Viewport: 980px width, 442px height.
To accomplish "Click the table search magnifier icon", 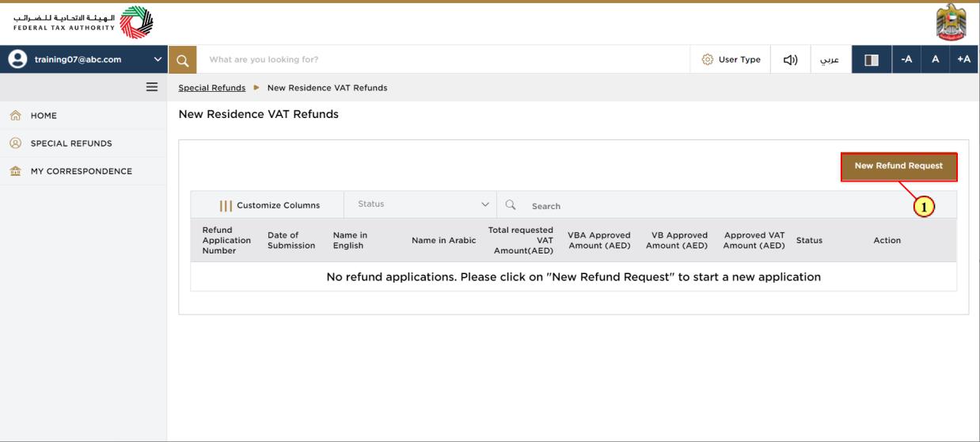I will [511, 204].
